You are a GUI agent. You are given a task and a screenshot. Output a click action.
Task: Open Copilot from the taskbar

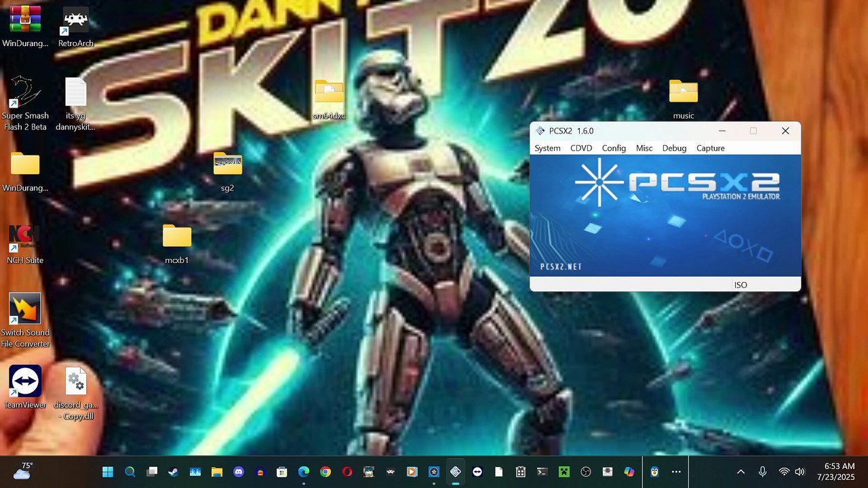pyautogui.click(x=629, y=472)
